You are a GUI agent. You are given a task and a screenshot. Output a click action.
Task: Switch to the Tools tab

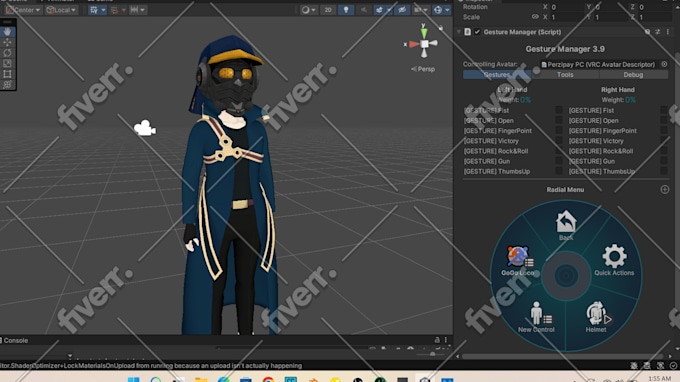565,75
